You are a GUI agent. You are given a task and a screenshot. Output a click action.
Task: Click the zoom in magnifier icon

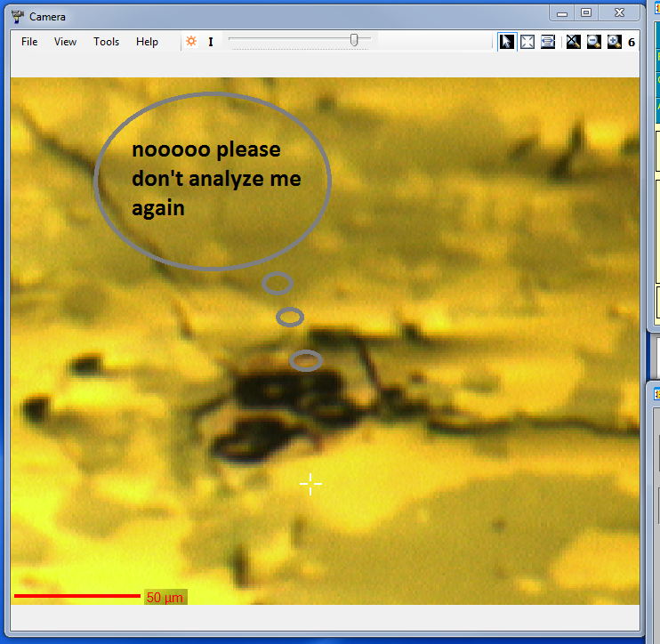coord(615,42)
